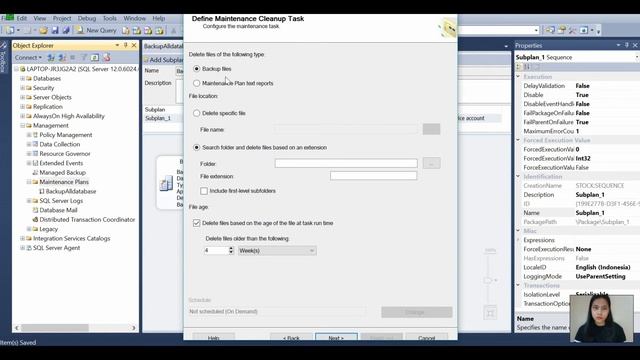This screenshot has width=640, height=360.
Task: Open the Debug menu
Action: click(87, 18)
